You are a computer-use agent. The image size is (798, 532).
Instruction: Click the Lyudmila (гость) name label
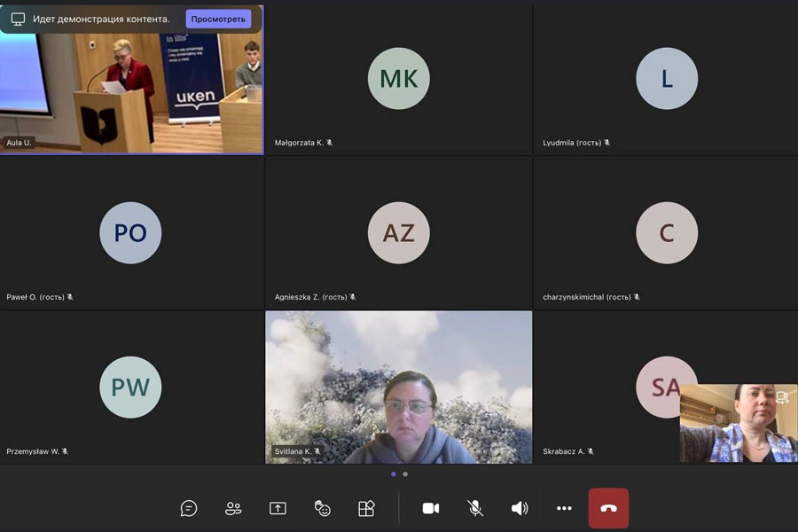[x=572, y=143]
